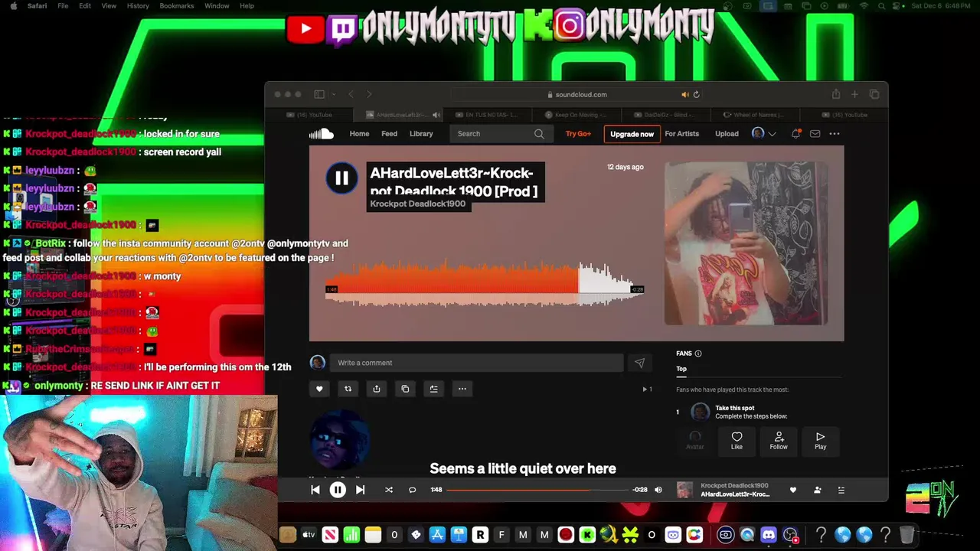Viewport: 980px width, 551px height.
Task: Seek within the orange track waveform
Action: click(452, 283)
